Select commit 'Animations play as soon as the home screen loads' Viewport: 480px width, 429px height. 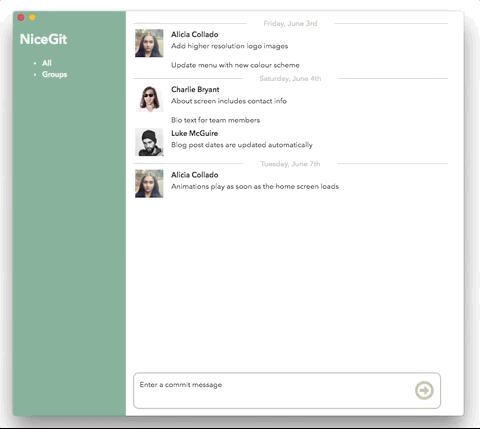pos(255,186)
